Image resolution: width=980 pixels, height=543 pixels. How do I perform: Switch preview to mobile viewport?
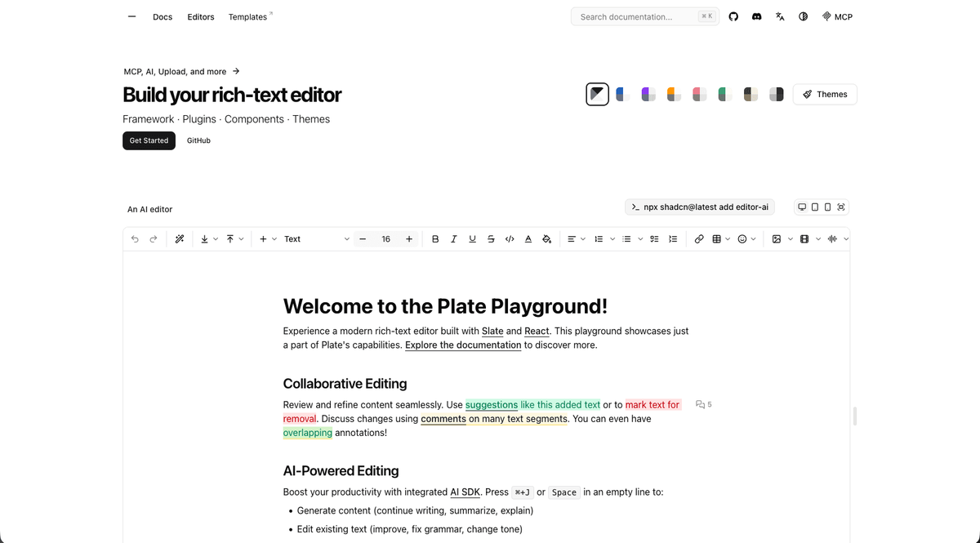(827, 207)
